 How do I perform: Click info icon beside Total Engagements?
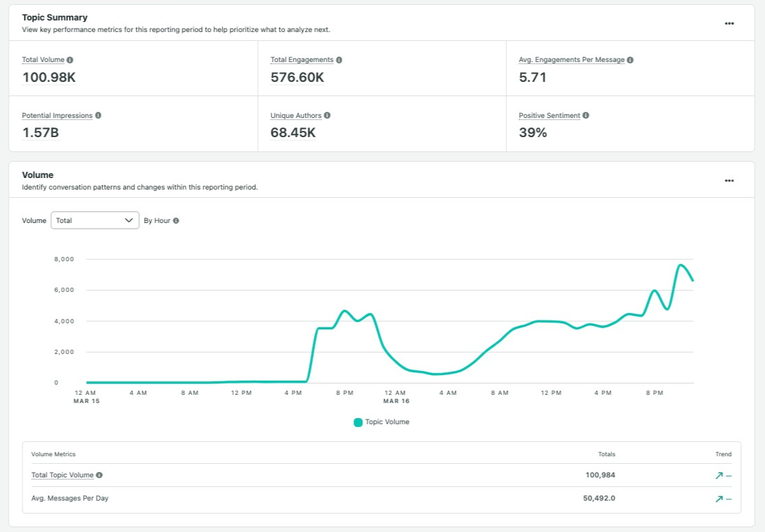[339, 60]
